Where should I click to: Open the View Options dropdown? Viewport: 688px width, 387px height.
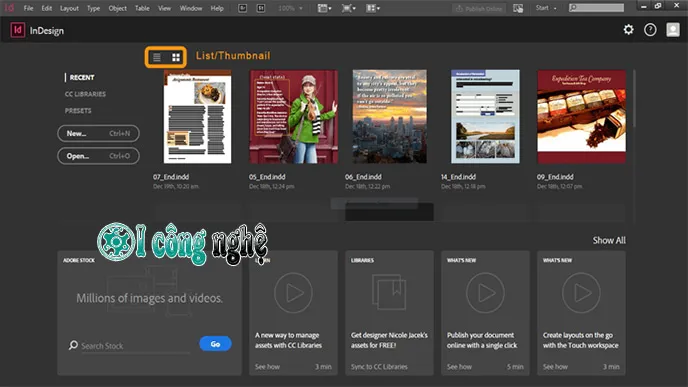[x=324, y=8]
